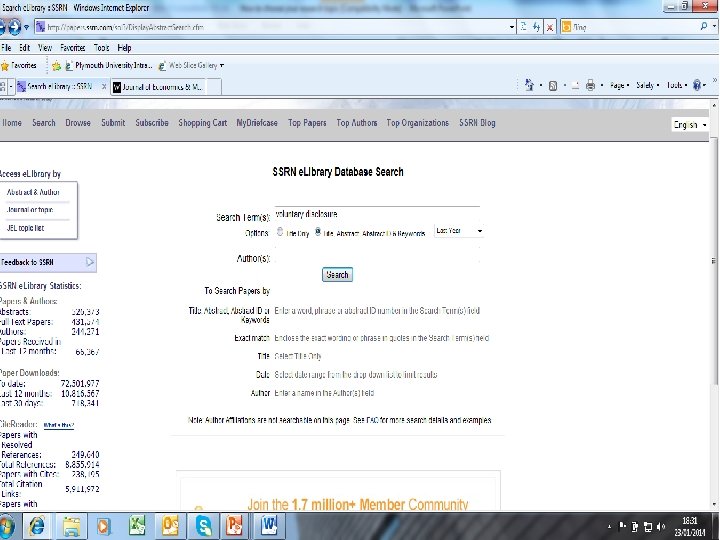
Task: Click the Search Term(s) input field
Action: [x=377, y=214]
